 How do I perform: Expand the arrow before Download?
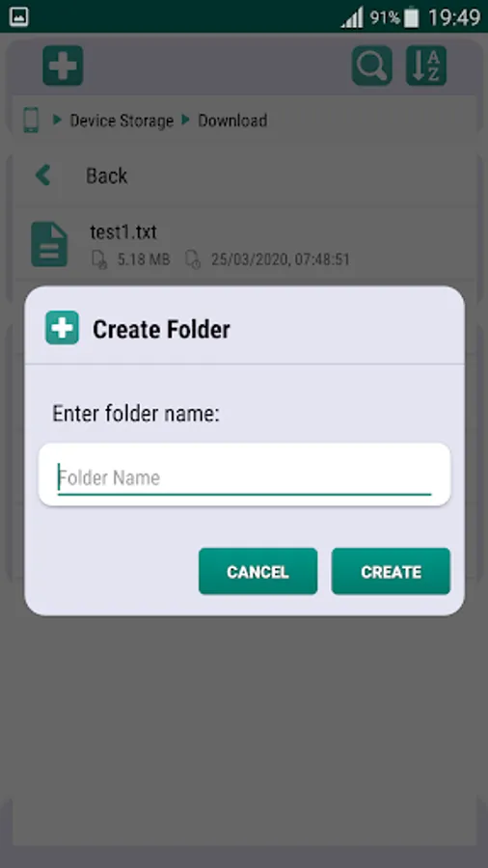pos(186,120)
